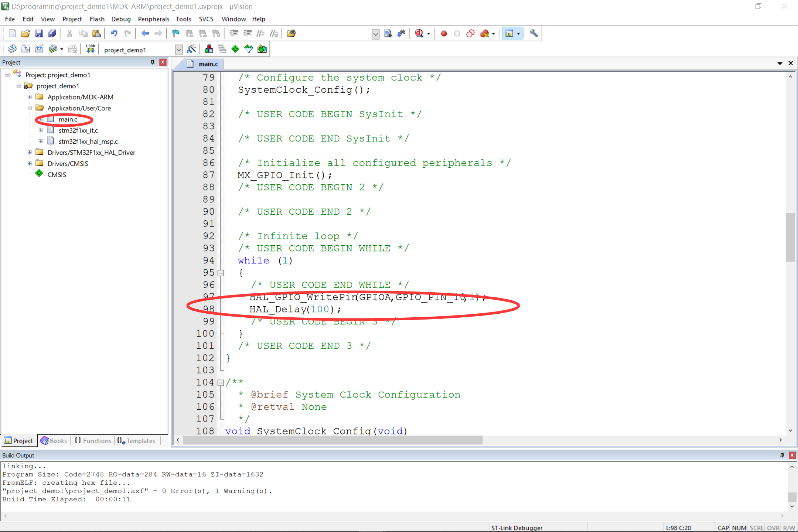Open the project_demo1 target dropdown
The width and height of the screenshot is (798, 532).
[179, 50]
